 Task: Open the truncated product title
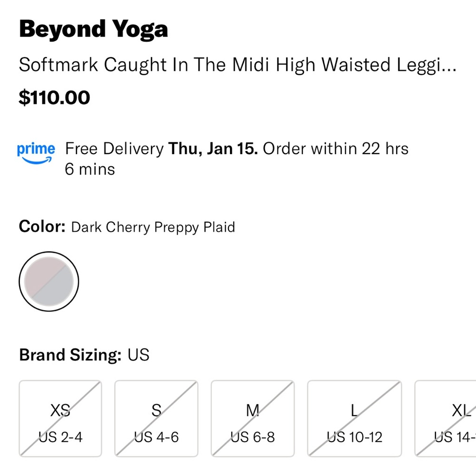(x=238, y=65)
